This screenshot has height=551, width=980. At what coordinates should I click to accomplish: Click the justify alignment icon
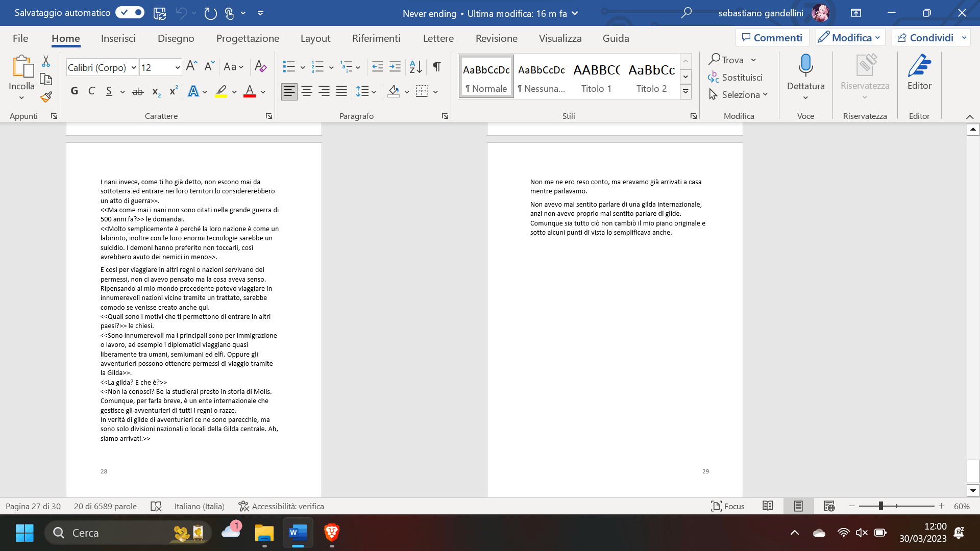tap(341, 92)
